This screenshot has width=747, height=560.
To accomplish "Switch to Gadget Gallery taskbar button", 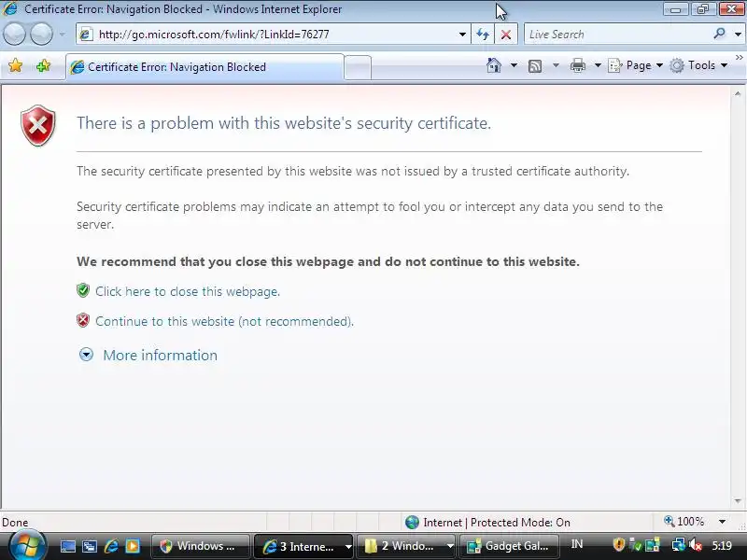I will coord(509,546).
